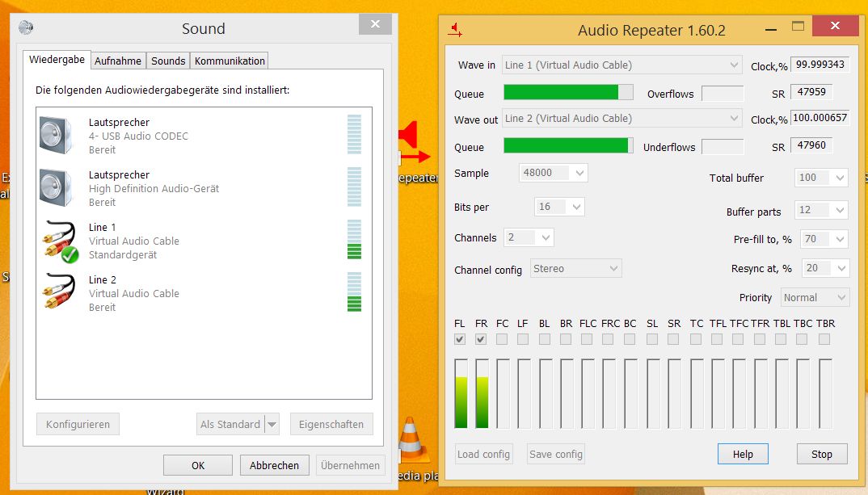Click the Wave in SR field 47959

click(811, 92)
